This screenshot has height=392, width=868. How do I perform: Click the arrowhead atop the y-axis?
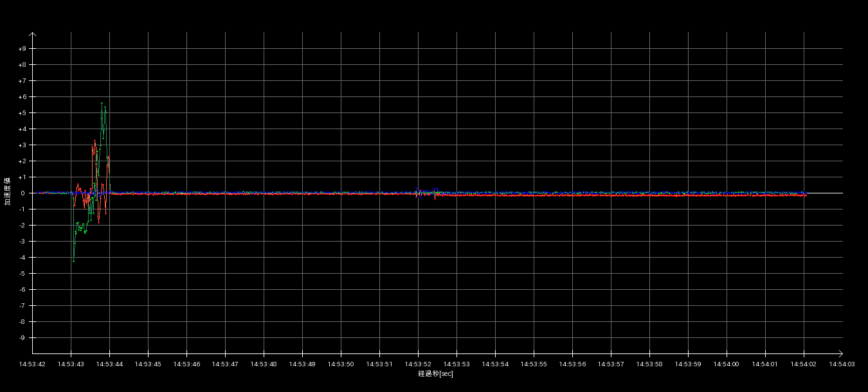[x=33, y=35]
